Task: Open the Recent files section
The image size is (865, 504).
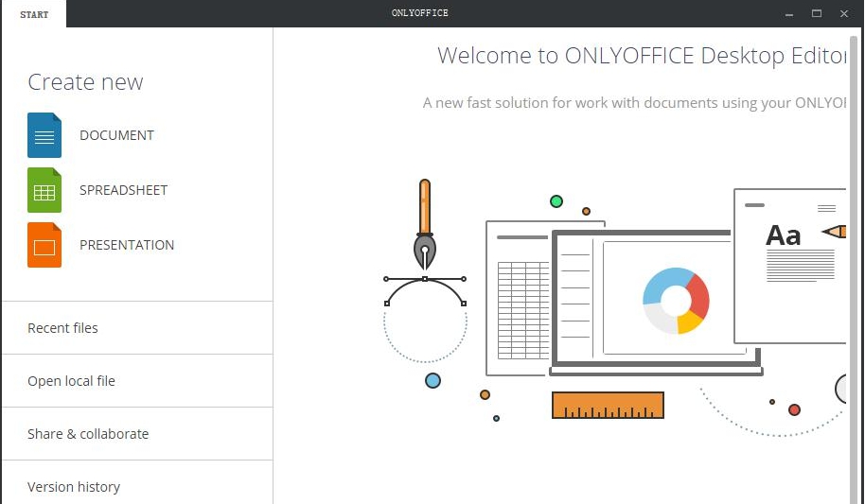Action: tap(62, 328)
